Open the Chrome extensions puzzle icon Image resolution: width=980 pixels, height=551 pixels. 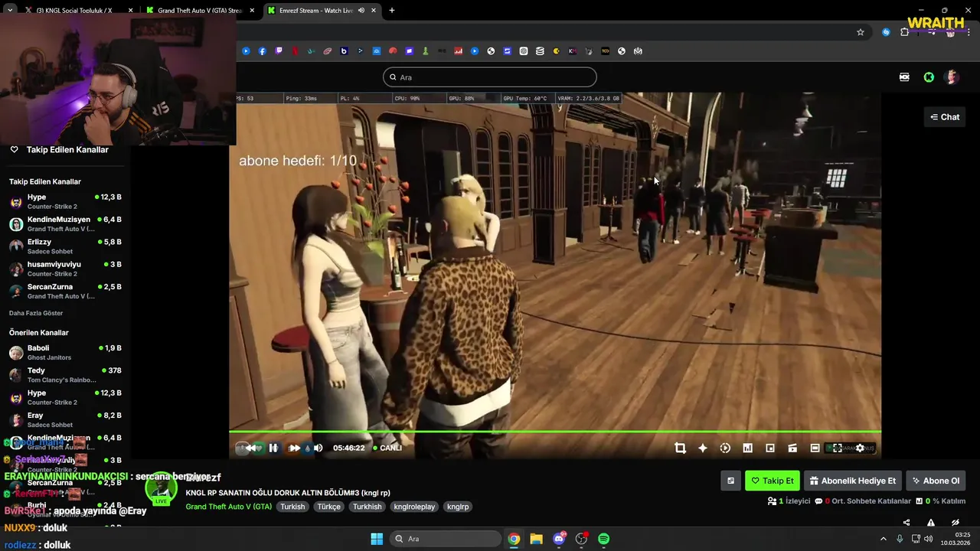click(x=905, y=32)
